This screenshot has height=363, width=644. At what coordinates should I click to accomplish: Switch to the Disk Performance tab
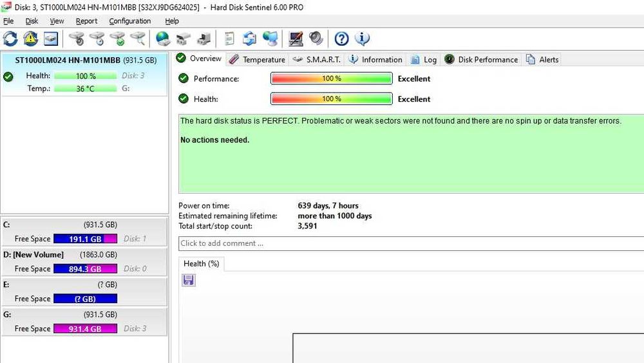481,60
